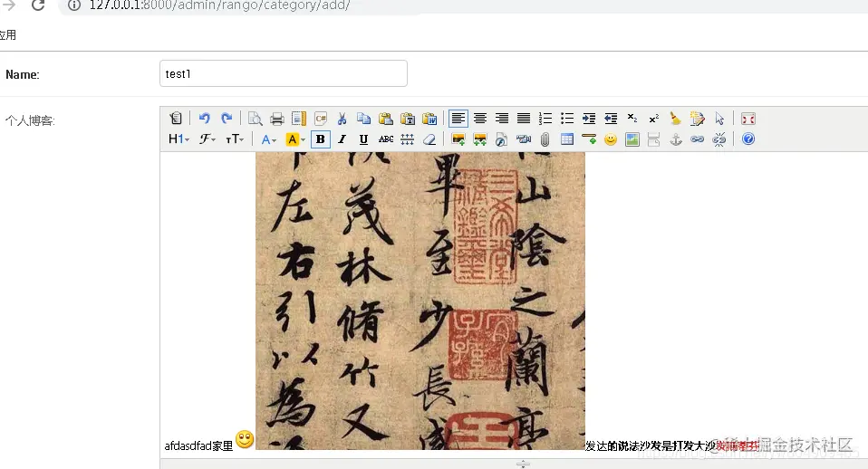Viewport: 868px width, 469px height.
Task: Paste from Word icon
Action: [x=429, y=119]
